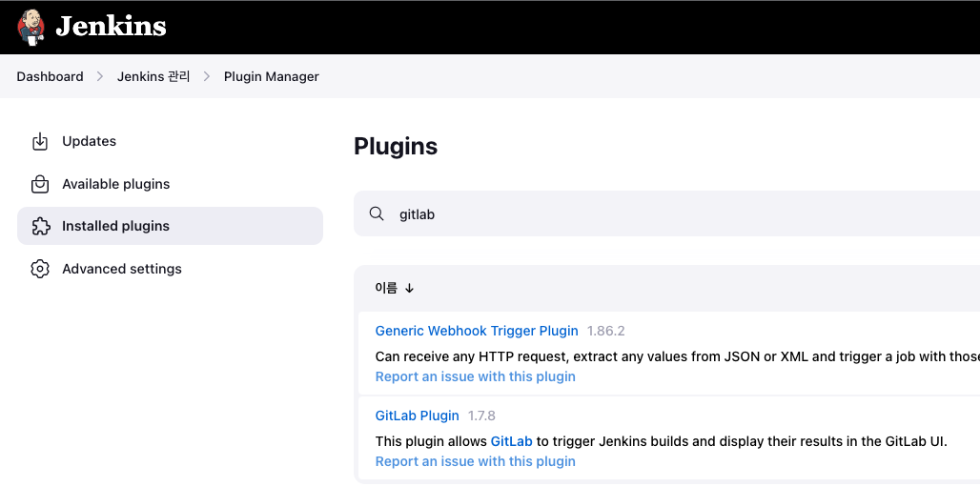Open the Updates section
The image size is (980, 487).
click(x=89, y=141)
